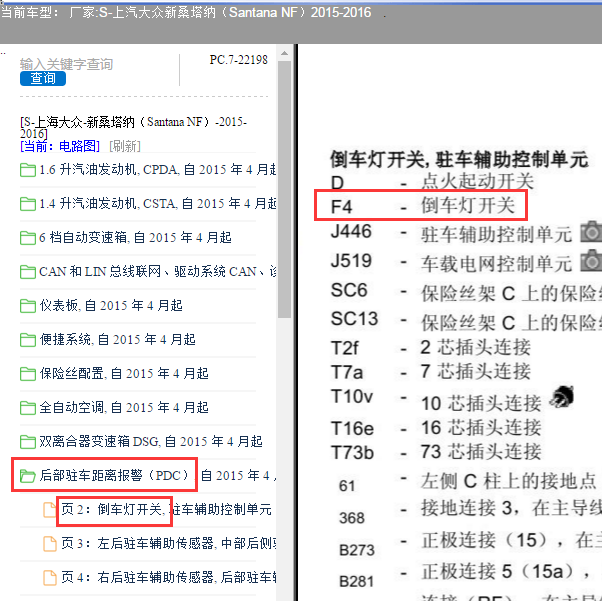Click folder icon beside CAN 和 LIN 总线联网
The width and height of the screenshot is (602, 601).
click(28, 272)
